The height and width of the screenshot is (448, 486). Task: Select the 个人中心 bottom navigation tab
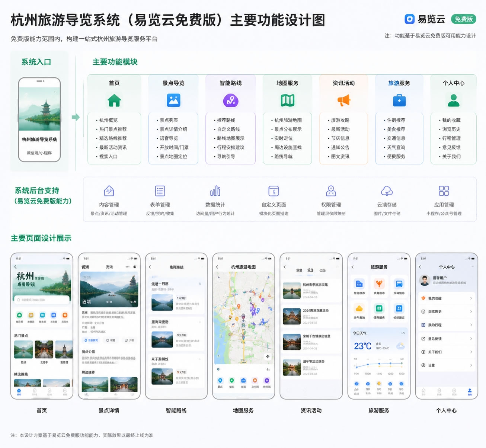469,391
